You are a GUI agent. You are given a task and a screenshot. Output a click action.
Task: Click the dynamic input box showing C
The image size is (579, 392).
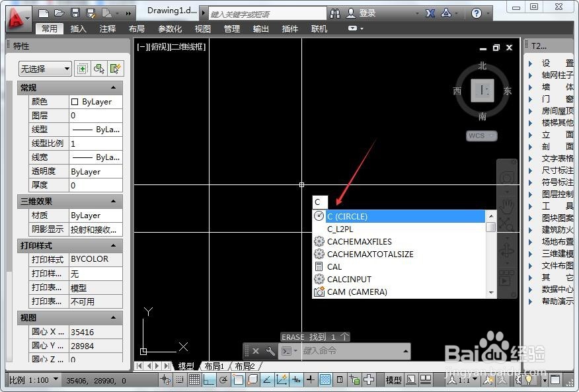(320, 202)
